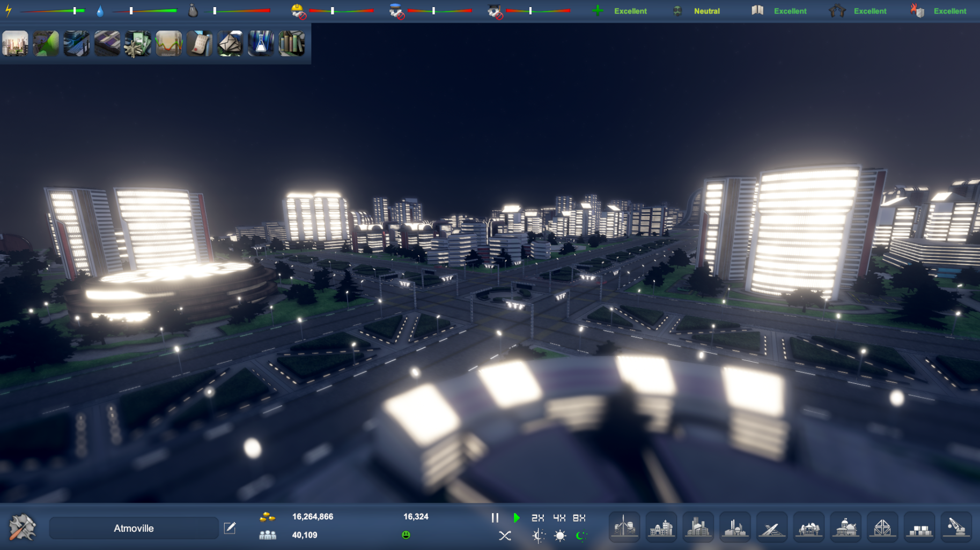Click the graduate-cap worker employment icon

tap(495, 11)
